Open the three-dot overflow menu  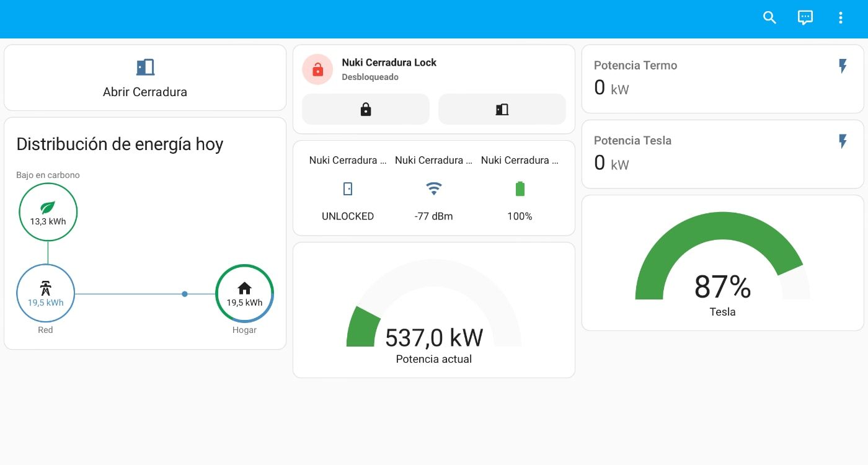coord(841,17)
